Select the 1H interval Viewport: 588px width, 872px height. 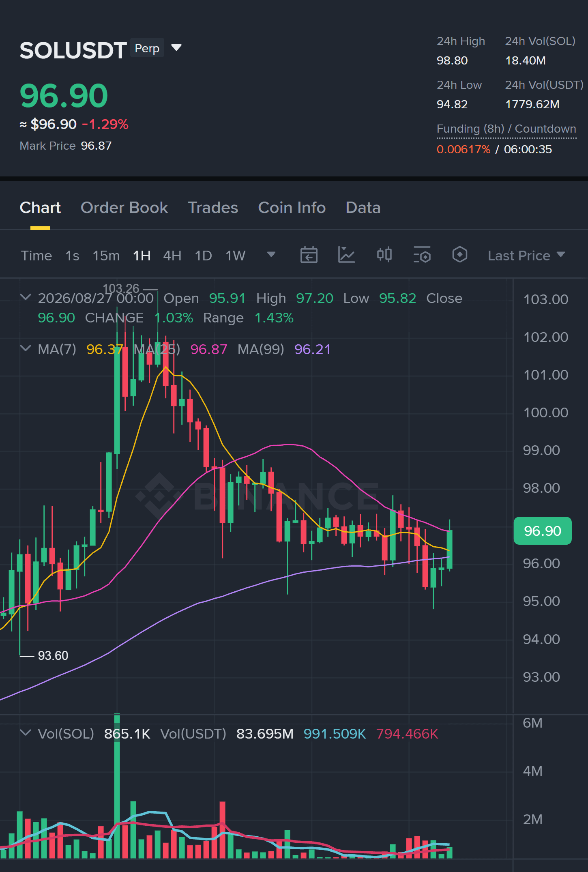pyautogui.click(x=142, y=256)
